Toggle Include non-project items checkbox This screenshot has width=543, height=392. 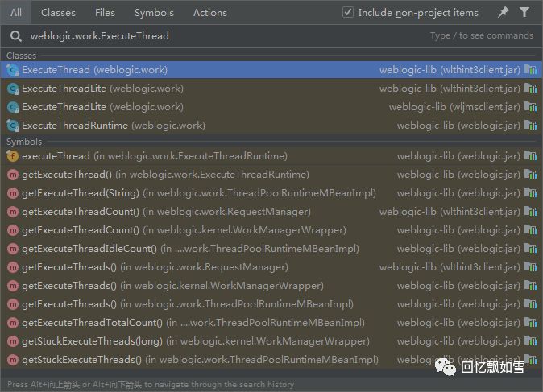coord(348,12)
